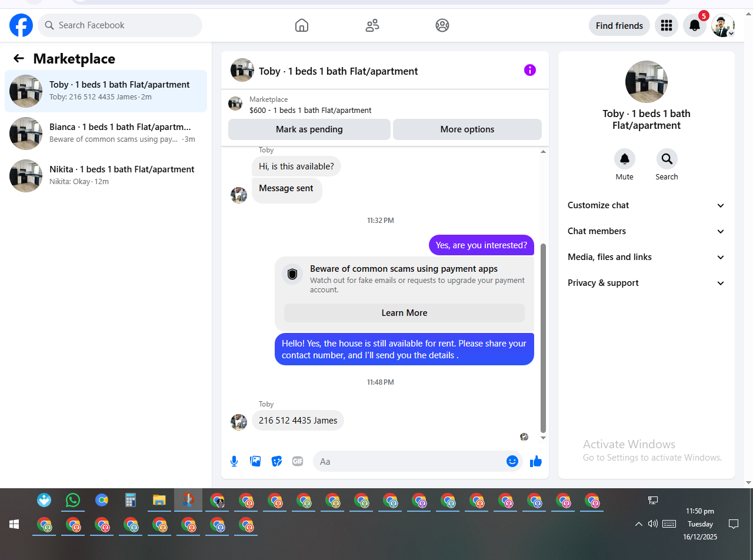This screenshot has width=753, height=560.
Task: Open the Windows Start menu
Action: [14, 524]
